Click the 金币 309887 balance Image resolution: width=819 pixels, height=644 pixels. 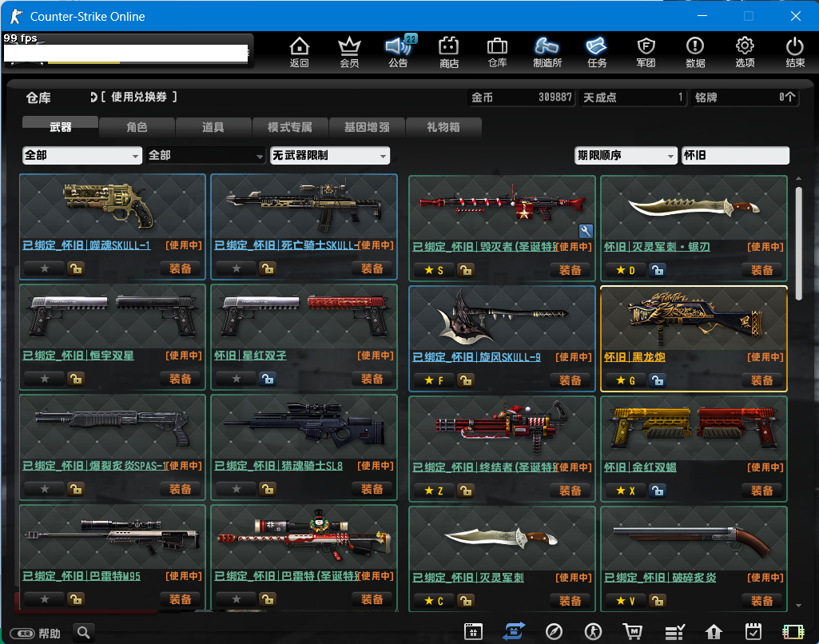[x=521, y=97]
